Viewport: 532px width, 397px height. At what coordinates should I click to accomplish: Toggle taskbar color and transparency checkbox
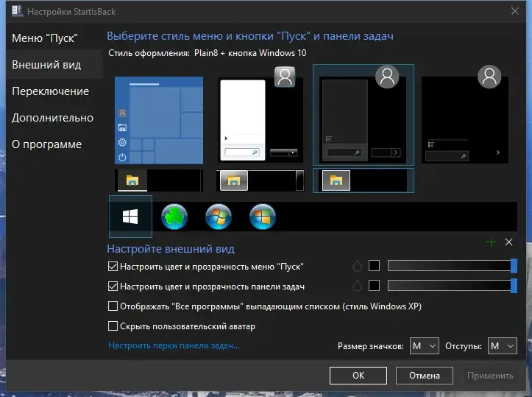click(113, 286)
